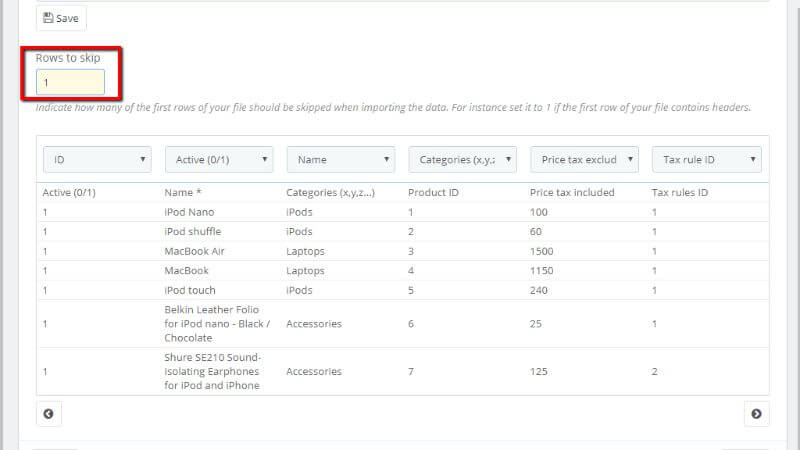Select the 'iPod shuffle' name cell
The image size is (800, 450).
[x=193, y=232]
